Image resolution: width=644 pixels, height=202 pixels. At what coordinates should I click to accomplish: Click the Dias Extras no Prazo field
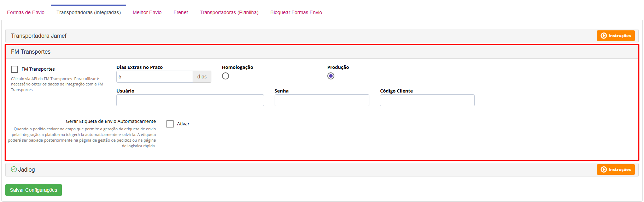coord(154,77)
